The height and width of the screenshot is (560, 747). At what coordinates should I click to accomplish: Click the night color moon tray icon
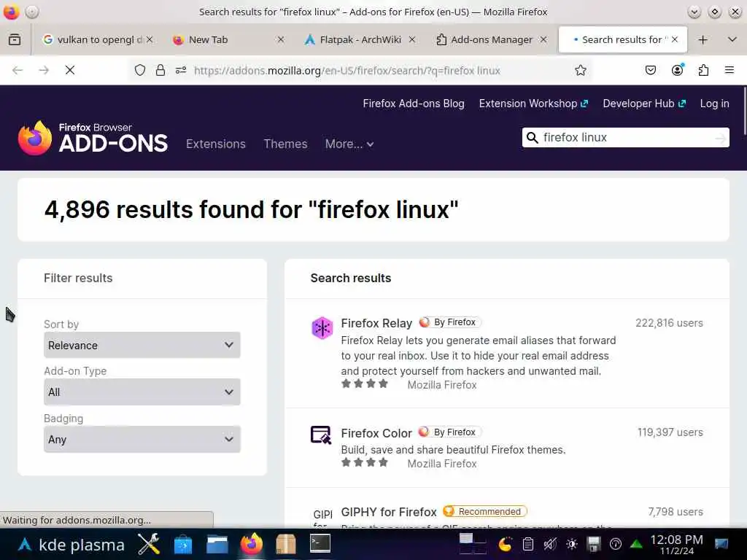[506, 544]
